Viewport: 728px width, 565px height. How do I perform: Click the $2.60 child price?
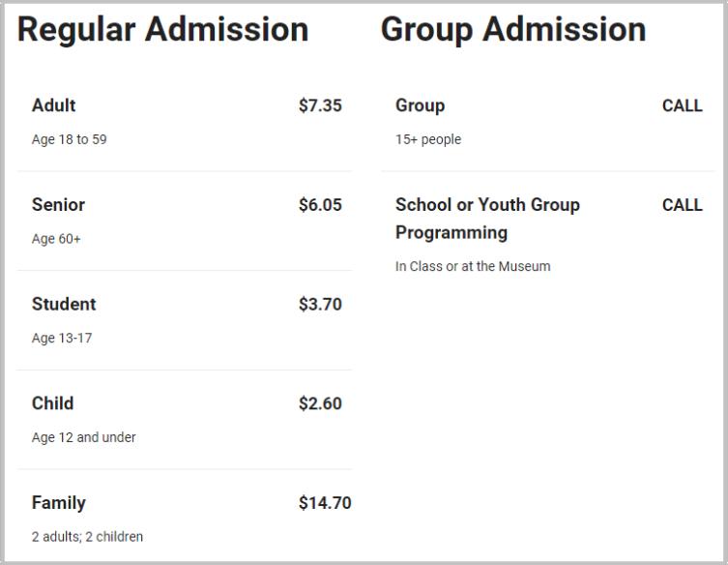pos(320,403)
